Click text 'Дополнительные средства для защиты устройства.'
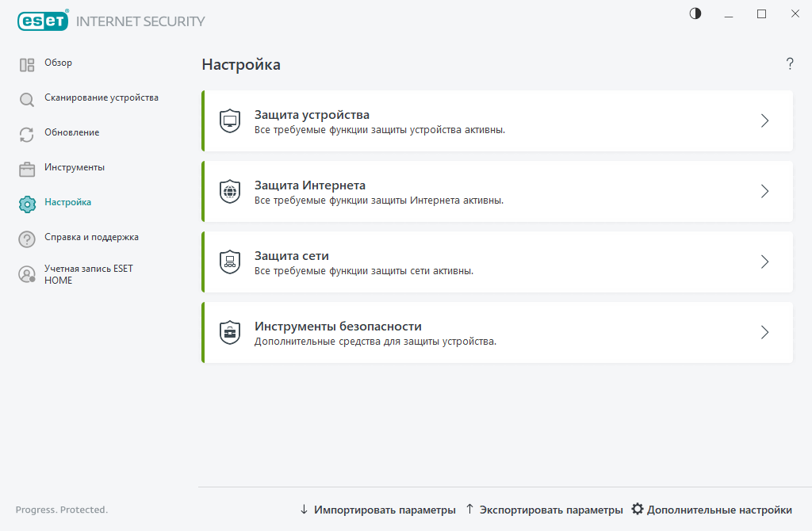This screenshot has width=812, height=531. coord(375,342)
